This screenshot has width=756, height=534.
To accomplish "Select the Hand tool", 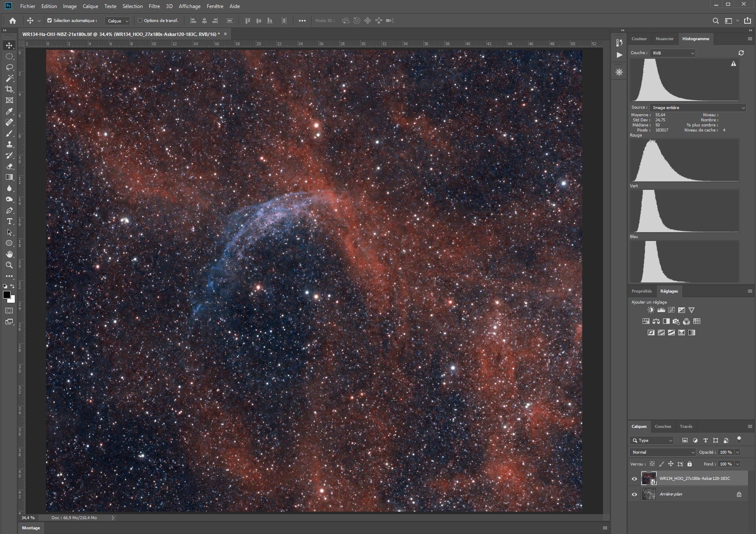I will point(9,254).
